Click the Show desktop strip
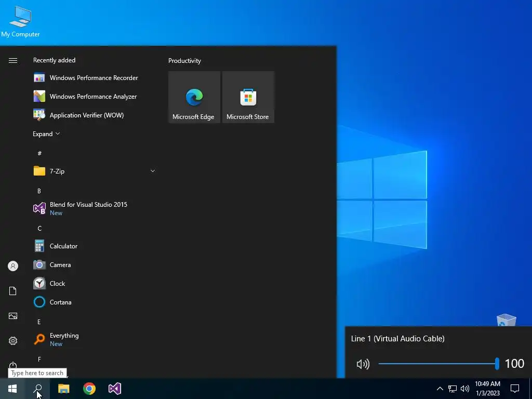532x399 pixels. pyautogui.click(x=530, y=389)
